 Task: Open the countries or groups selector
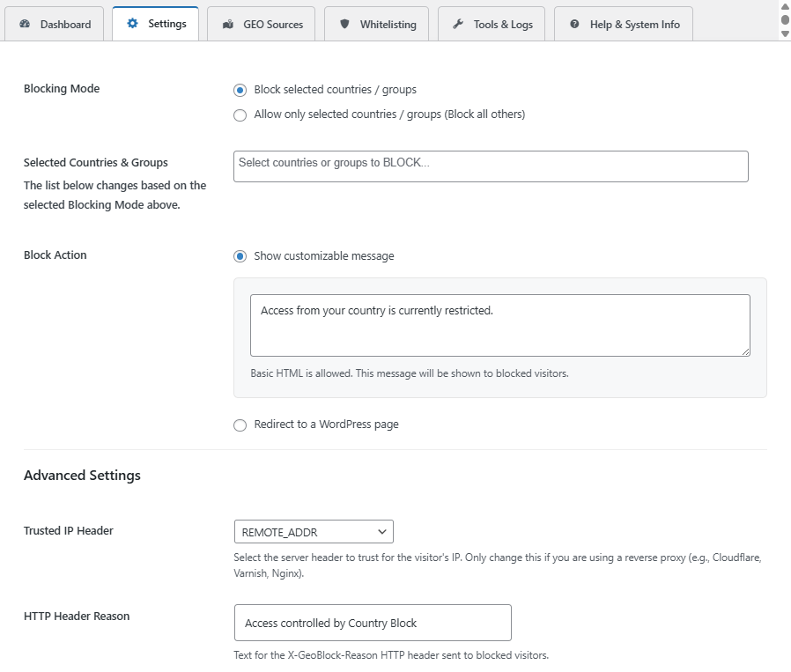(x=490, y=166)
